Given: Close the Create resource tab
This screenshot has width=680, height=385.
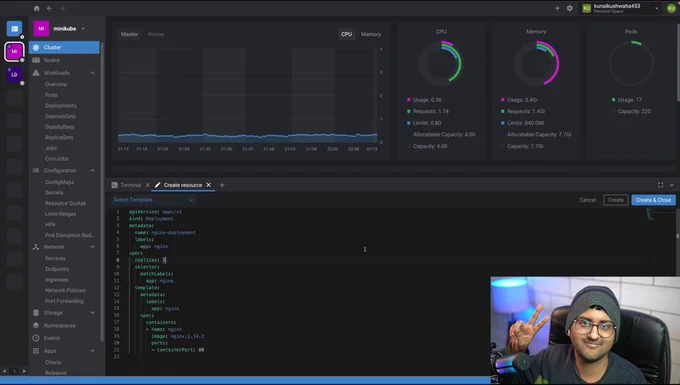Looking at the screenshot, I should (209, 185).
